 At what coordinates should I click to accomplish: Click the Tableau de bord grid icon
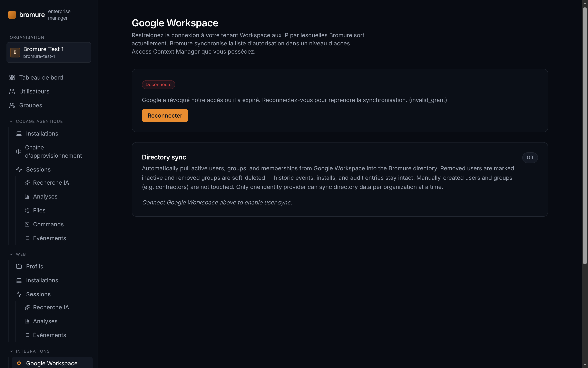pyautogui.click(x=12, y=77)
